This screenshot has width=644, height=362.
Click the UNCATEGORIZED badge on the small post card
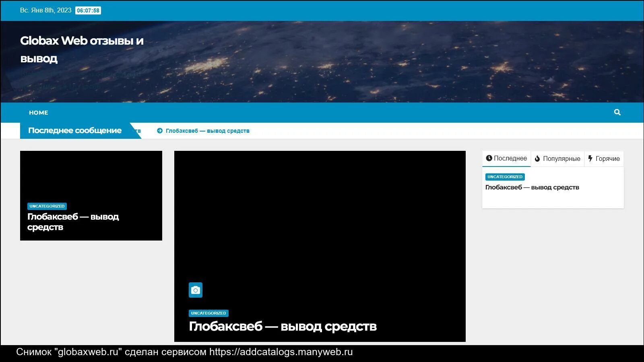[47, 206]
